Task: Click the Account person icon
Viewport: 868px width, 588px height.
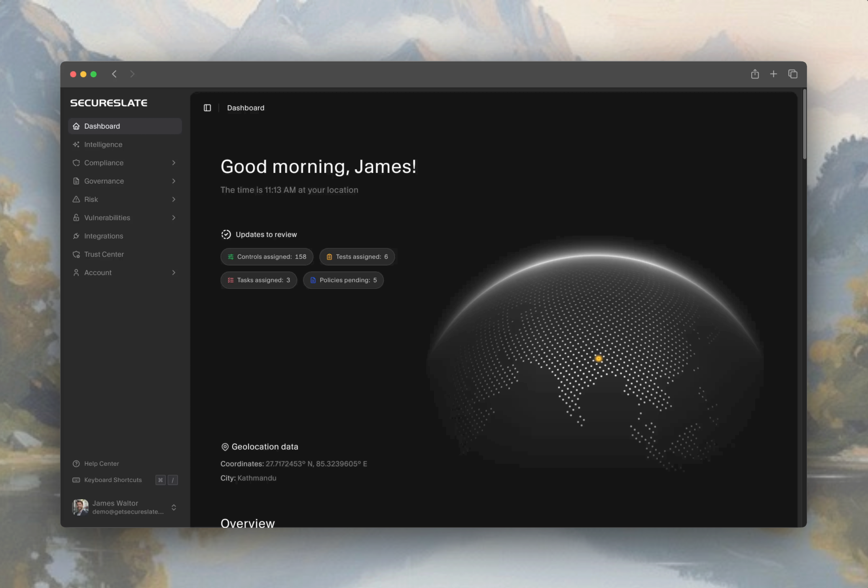Action: click(x=76, y=273)
